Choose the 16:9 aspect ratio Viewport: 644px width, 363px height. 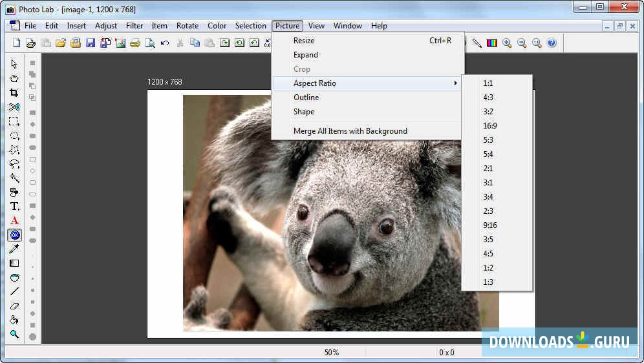tap(489, 126)
